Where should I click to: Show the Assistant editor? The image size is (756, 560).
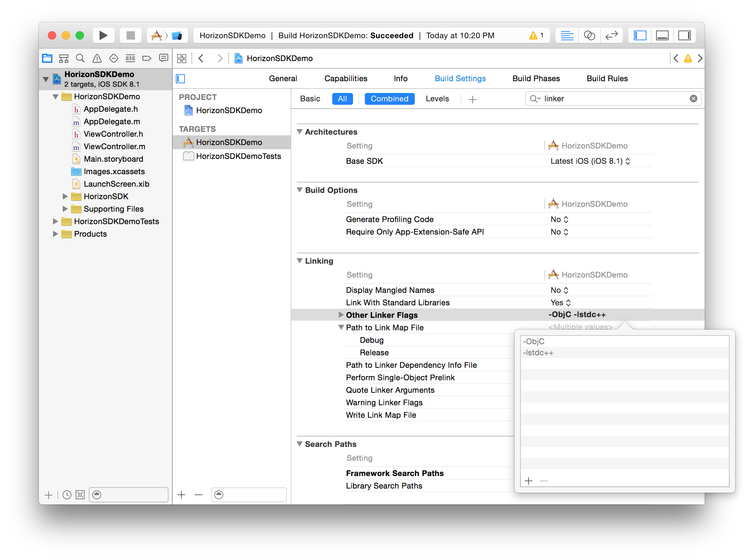pyautogui.click(x=590, y=35)
